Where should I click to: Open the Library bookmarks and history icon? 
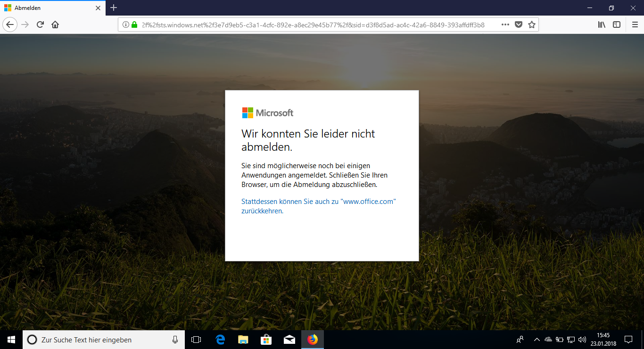(x=602, y=24)
